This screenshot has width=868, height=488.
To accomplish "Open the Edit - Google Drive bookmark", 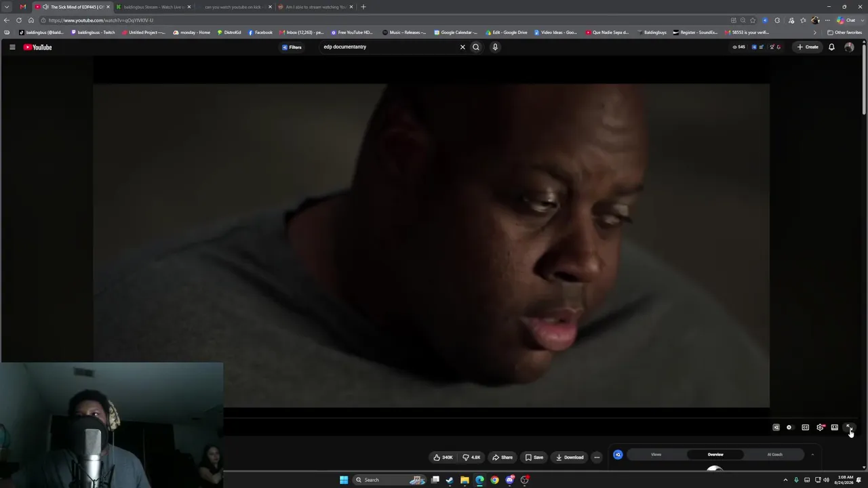I will click(x=507, y=33).
